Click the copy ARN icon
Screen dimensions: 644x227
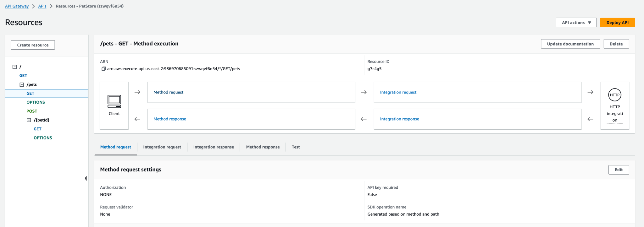pyautogui.click(x=103, y=69)
